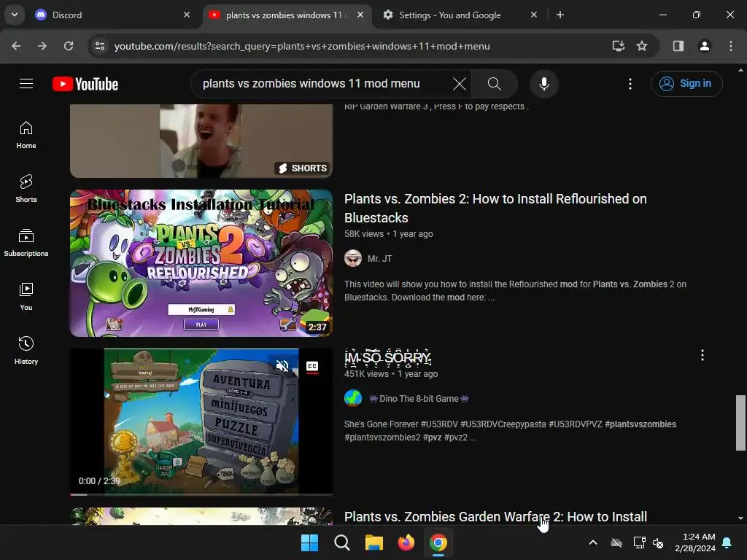Image resolution: width=747 pixels, height=560 pixels.
Task: Open File Explorer from the taskbar
Action: (374, 542)
